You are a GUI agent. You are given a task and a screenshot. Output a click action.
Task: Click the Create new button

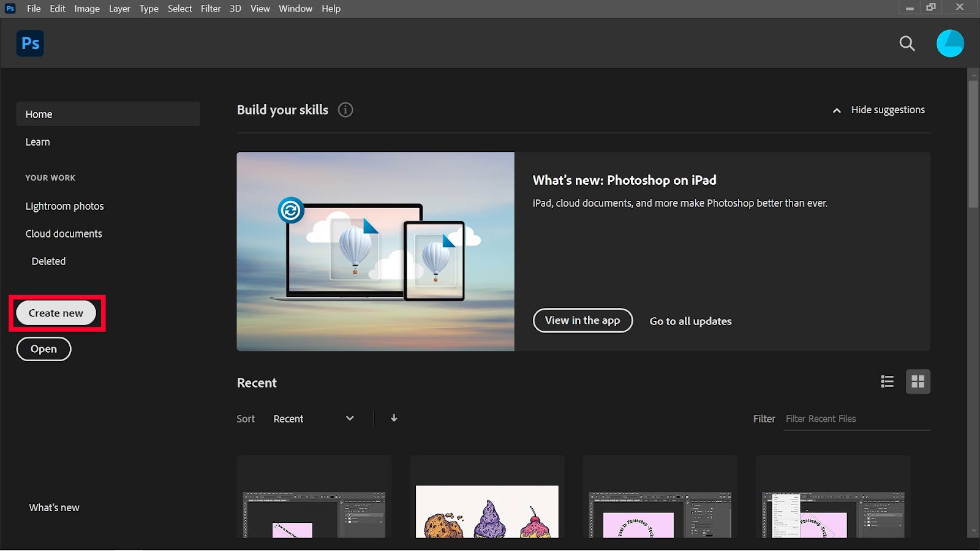56,313
